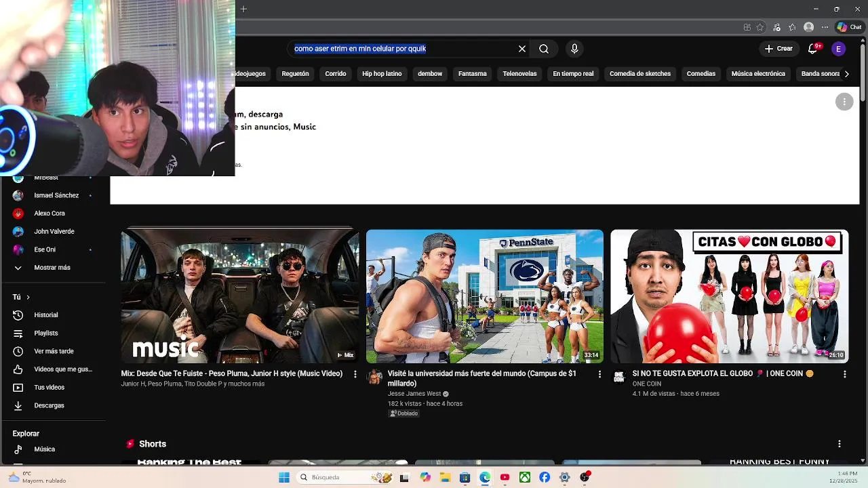Viewport: 868px width, 488px height.
Task: Open options for the ONE COIN video
Action: tap(844, 374)
